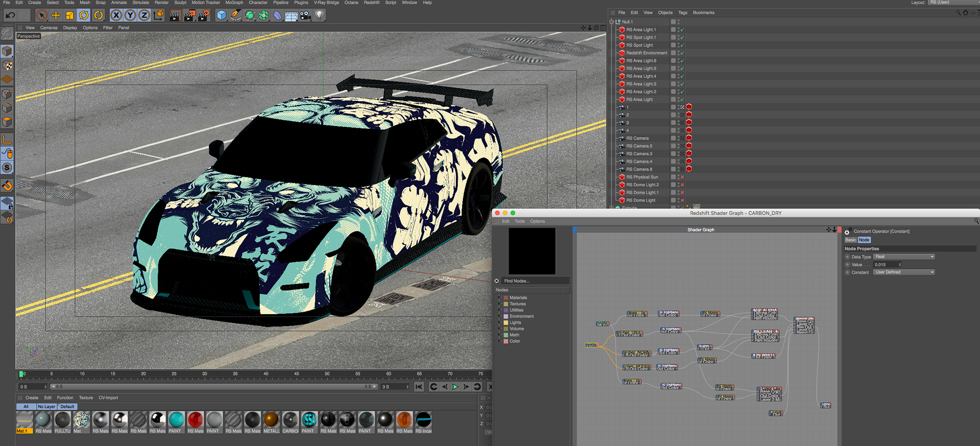Click Go to Start of timeline button
Viewport: 980px width, 446px height.
419,387
